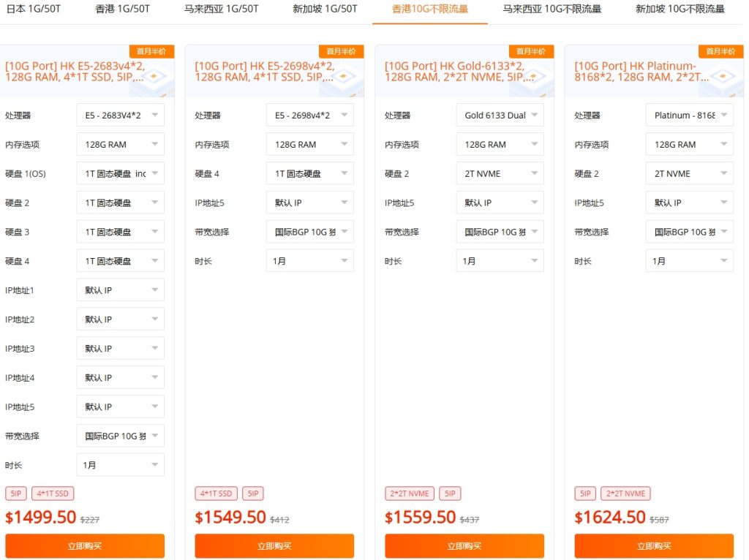Screen dimensions: 749x560
Task: Open 带宽选择 dropdown in E5-2698v4 card
Action: [x=309, y=232]
